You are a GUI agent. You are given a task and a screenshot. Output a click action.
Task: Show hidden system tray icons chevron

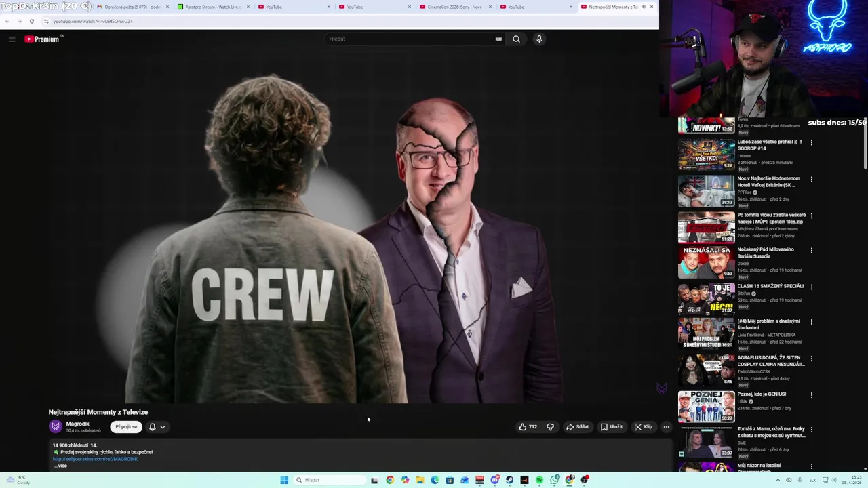tap(778, 480)
